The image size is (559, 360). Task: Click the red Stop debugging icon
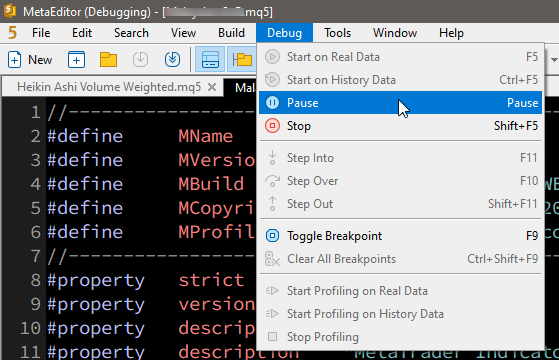[272, 126]
